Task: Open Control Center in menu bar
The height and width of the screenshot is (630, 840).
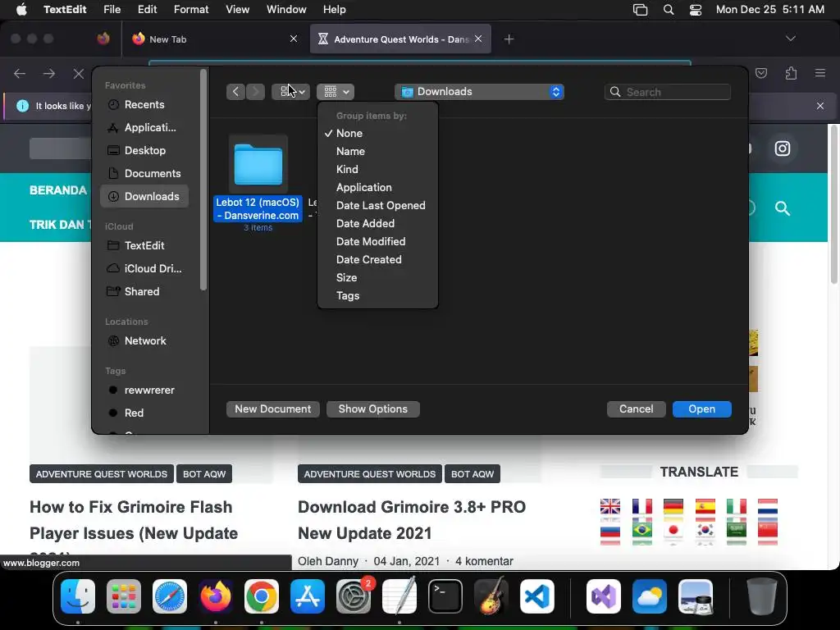Action: pos(696,10)
